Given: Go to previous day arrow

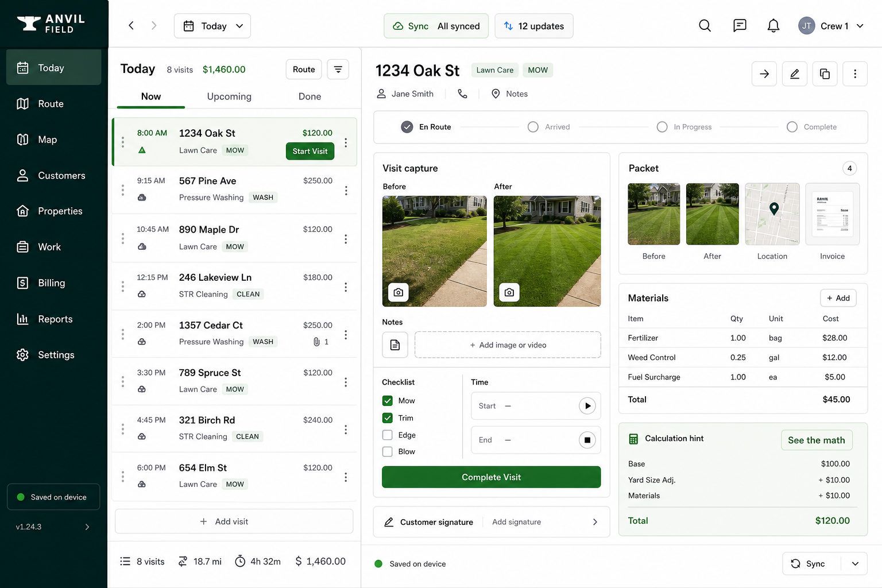Looking at the screenshot, I should click(x=131, y=26).
